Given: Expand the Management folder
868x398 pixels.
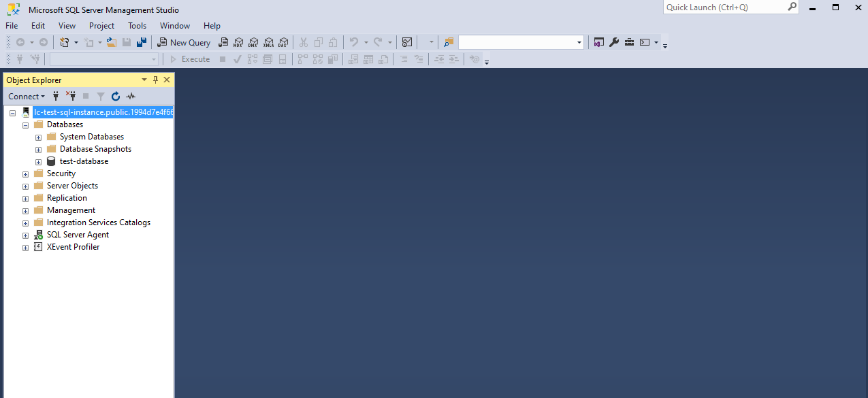Looking at the screenshot, I should coord(25,211).
